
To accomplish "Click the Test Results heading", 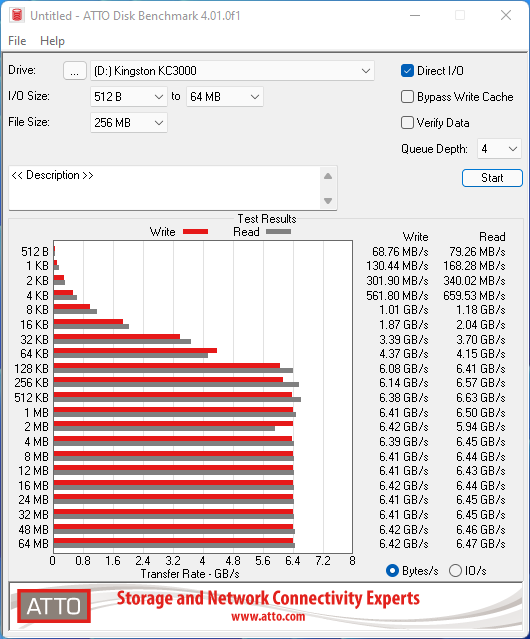I will [x=267, y=219].
